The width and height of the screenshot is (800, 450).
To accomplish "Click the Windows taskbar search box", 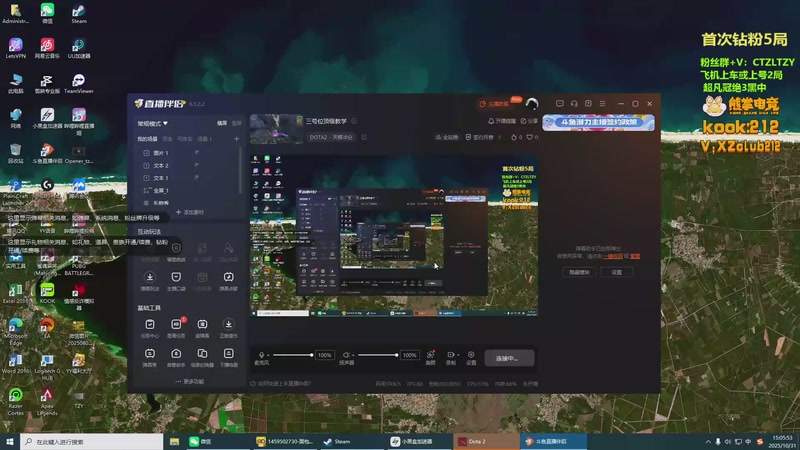I will 91,441.
